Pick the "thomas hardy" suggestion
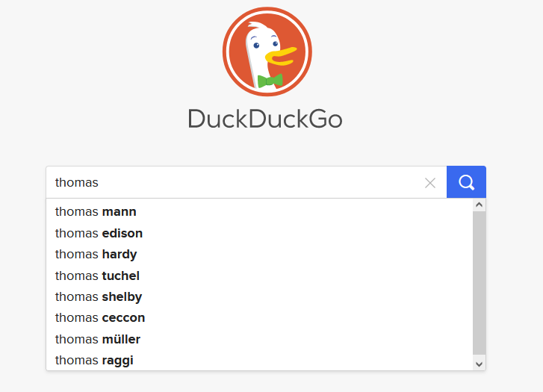Image resolution: width=543 pixels, height=392 pixels. click(96, 255)
